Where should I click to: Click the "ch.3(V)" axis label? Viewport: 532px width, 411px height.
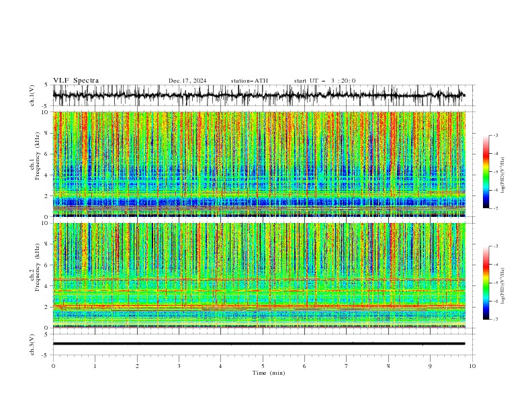[32, 345]
